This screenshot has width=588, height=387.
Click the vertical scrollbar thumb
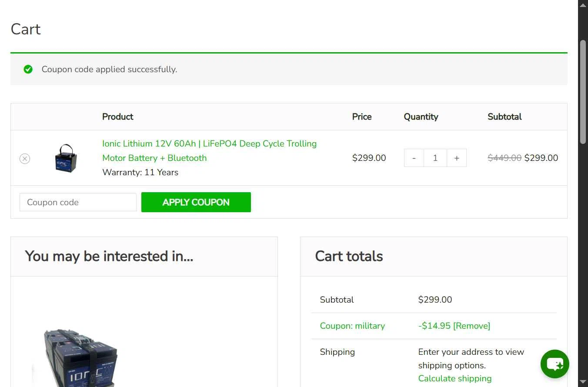point(583,92)
